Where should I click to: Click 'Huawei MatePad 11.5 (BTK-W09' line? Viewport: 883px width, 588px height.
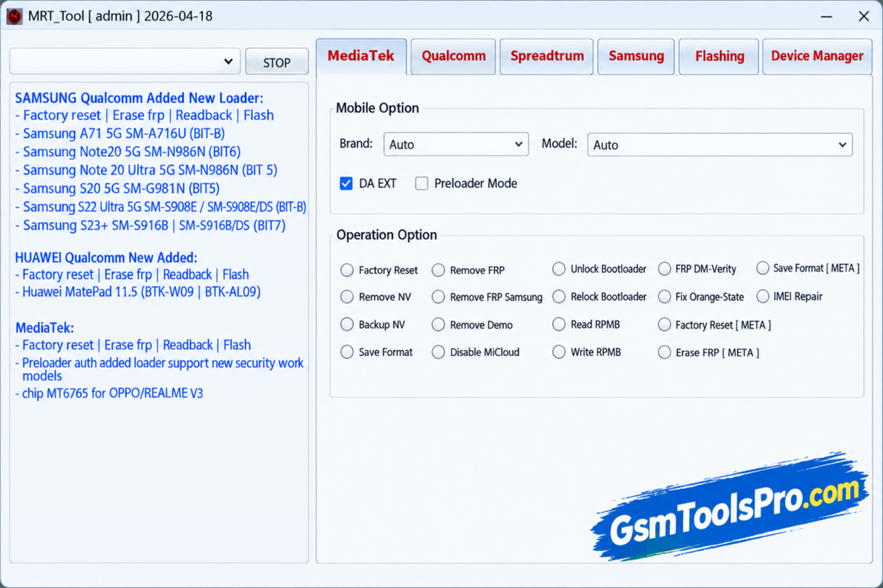pyautogui.click(x=138, y=292)
